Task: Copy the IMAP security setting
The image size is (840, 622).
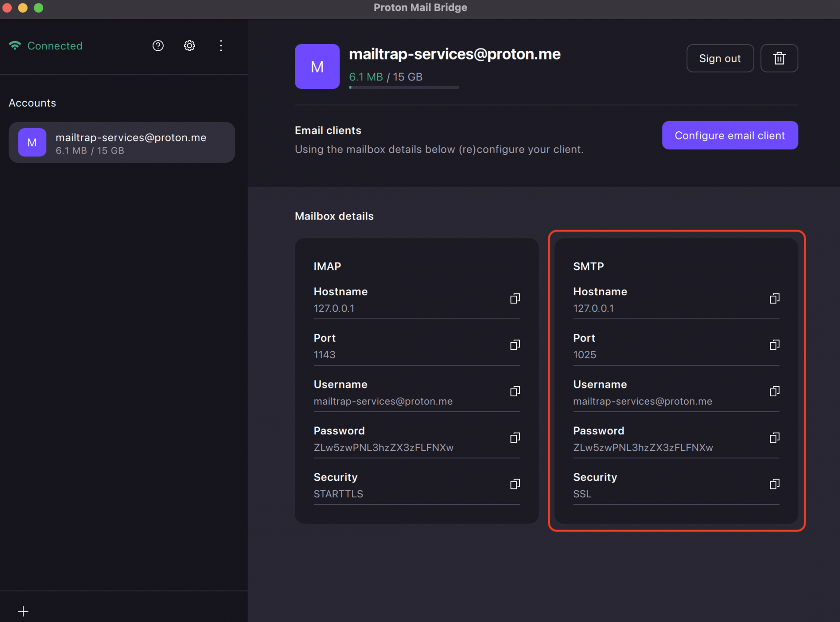Action: 515,484
